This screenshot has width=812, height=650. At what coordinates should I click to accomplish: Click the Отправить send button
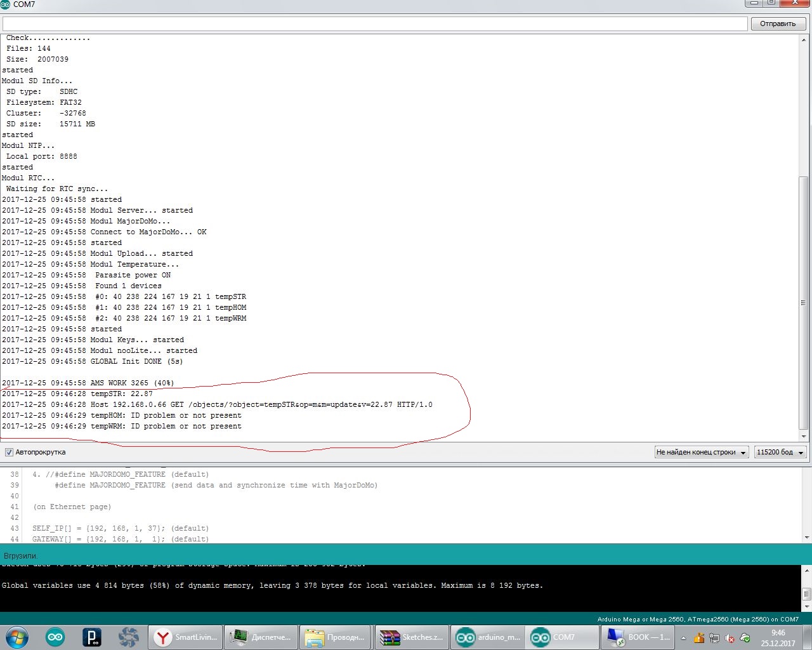click(x=778, y=23)
